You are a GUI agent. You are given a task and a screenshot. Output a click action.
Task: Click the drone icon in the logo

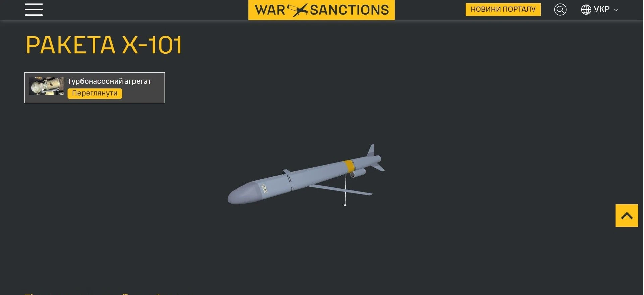(x=297, y=10)
